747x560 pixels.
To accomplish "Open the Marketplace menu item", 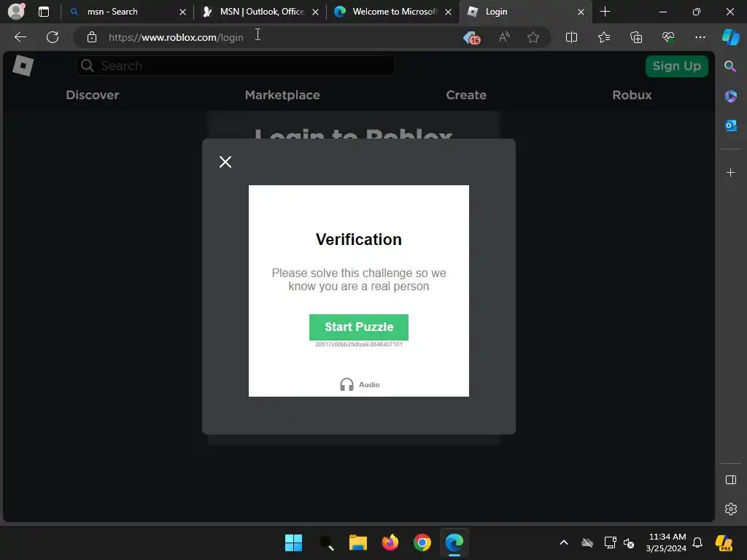I will click(282, 95).
